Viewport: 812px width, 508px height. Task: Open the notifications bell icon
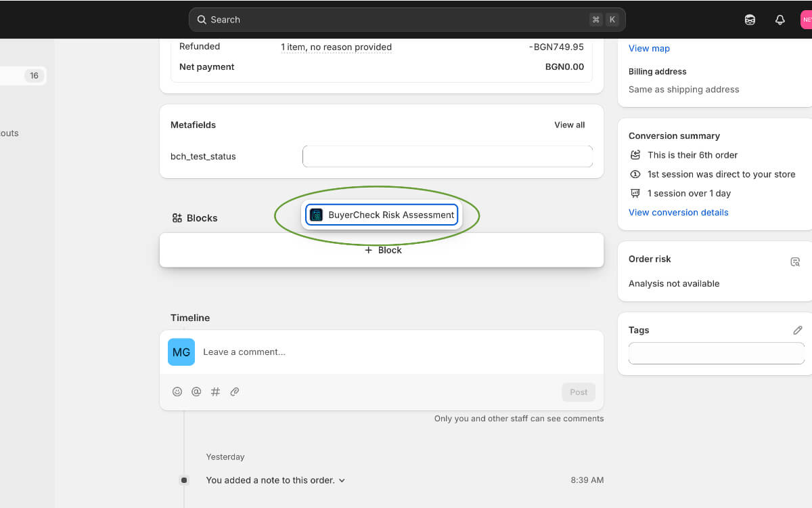(x=780, y=20)
